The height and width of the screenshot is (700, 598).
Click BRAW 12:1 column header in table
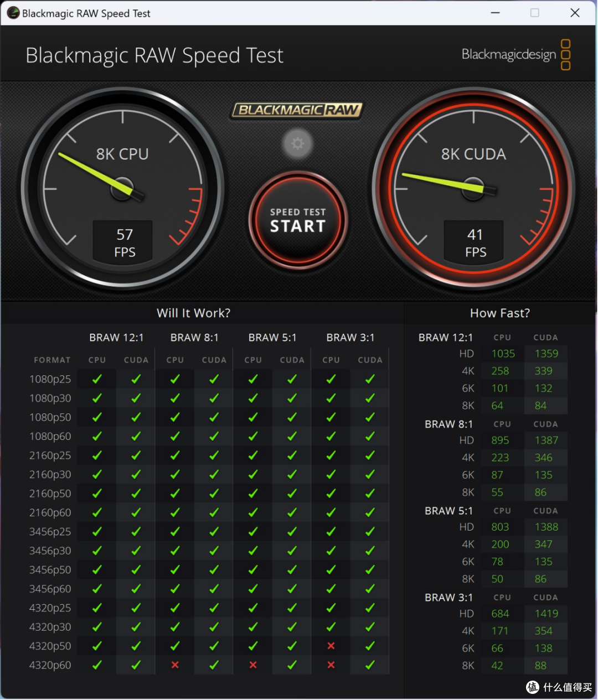tap(116, 338)
